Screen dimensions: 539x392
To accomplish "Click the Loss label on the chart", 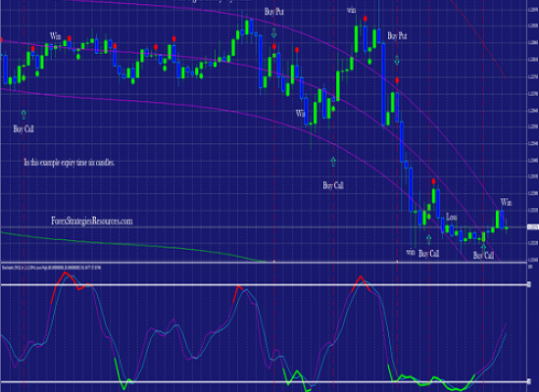I will 452,217.
